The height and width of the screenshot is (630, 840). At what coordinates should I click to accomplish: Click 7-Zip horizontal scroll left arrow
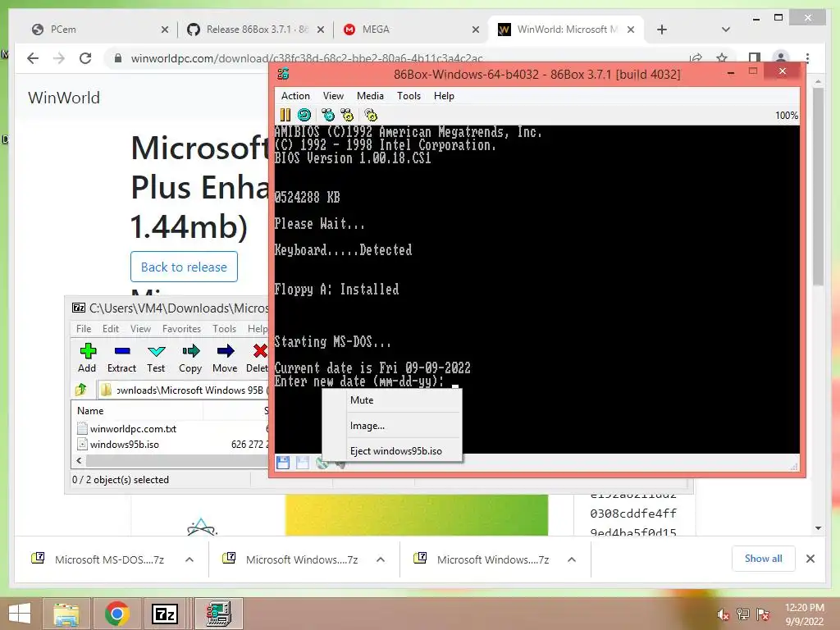pyautogui.click(x=80, y=460)
